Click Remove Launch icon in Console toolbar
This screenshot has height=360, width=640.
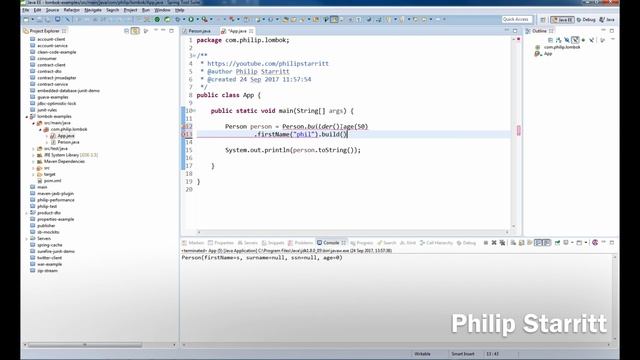point(494,243)
